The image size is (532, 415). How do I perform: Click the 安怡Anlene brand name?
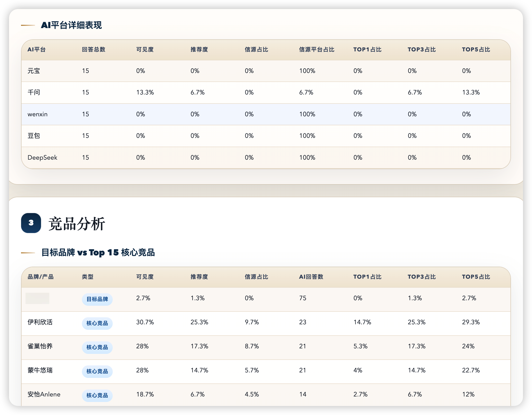coord(44,394)
